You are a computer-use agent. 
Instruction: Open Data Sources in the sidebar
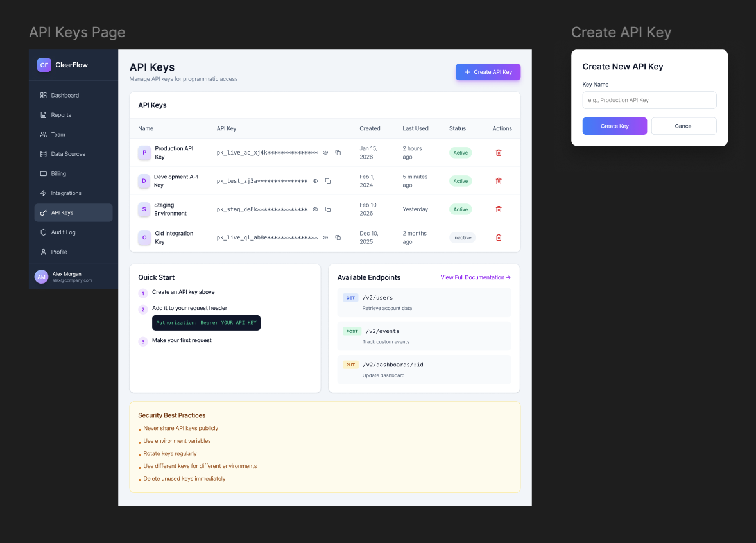pyautogui.click(x=73, y=154)
